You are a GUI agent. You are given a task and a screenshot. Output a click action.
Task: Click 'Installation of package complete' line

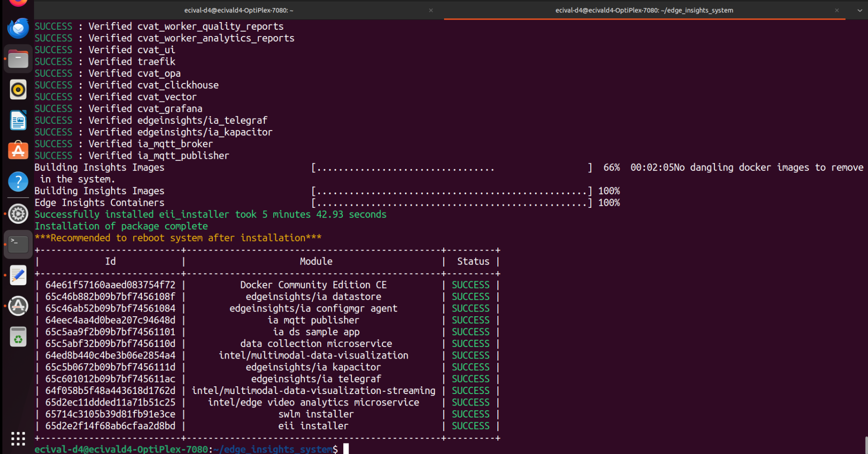pos(121,226)
